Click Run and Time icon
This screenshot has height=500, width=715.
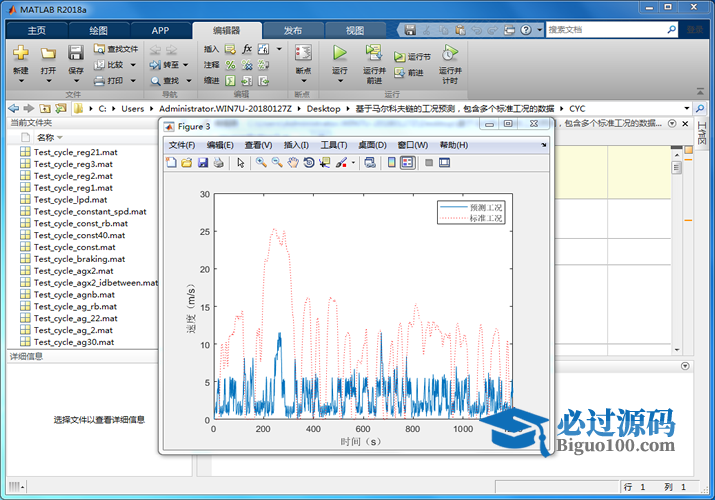tap(450, 53)
